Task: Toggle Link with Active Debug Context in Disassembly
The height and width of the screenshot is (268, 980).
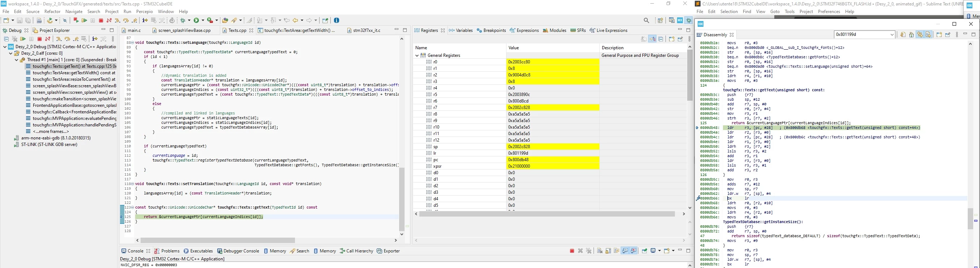Action: [x=920, y=35]
